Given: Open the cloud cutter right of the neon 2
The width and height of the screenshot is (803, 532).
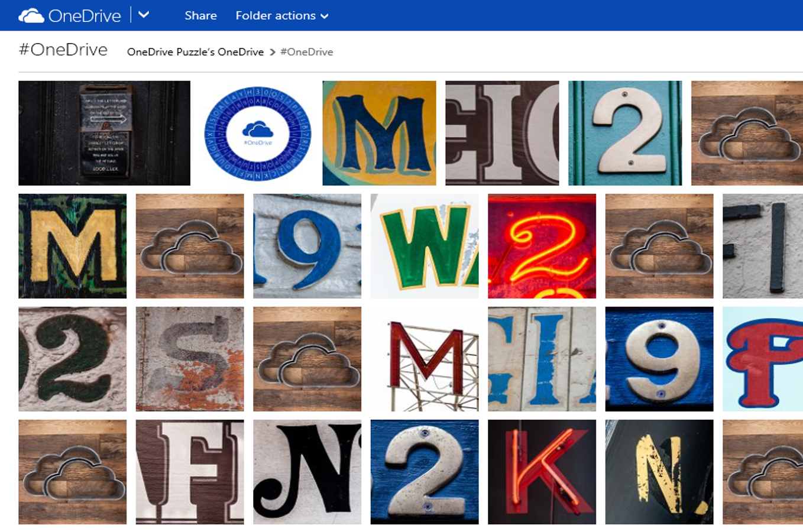Looking at the screenshot, I should pos(659,246).
